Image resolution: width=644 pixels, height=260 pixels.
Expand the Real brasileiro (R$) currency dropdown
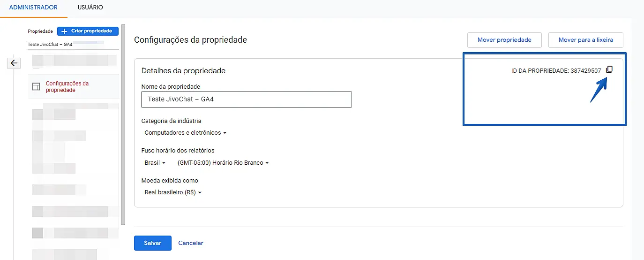click(173, 192)
